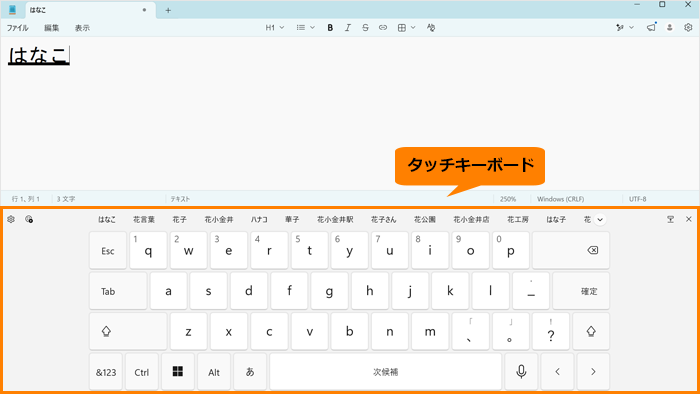Screen dimensions: 700x394
Task: Tap the a key
Action: tap(168, 291)
